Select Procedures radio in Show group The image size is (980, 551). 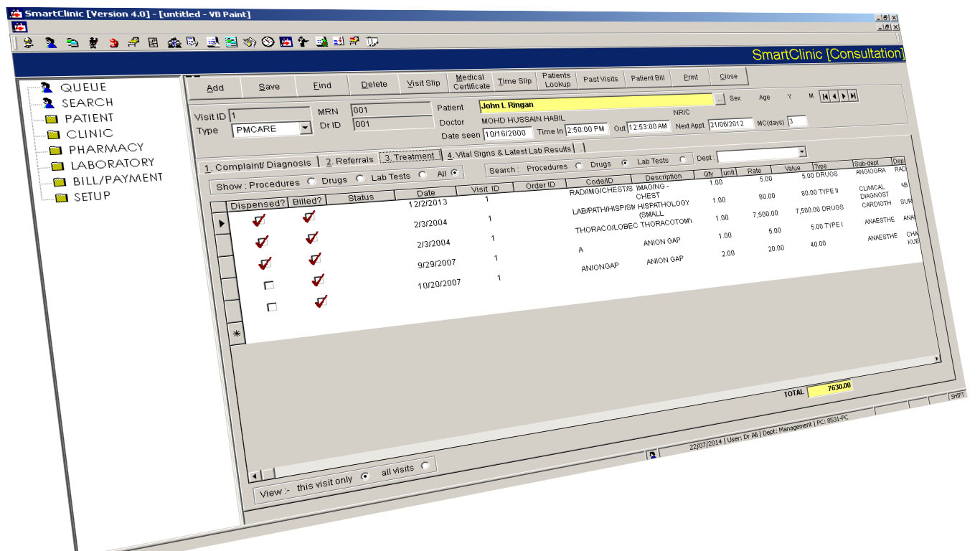311,181
